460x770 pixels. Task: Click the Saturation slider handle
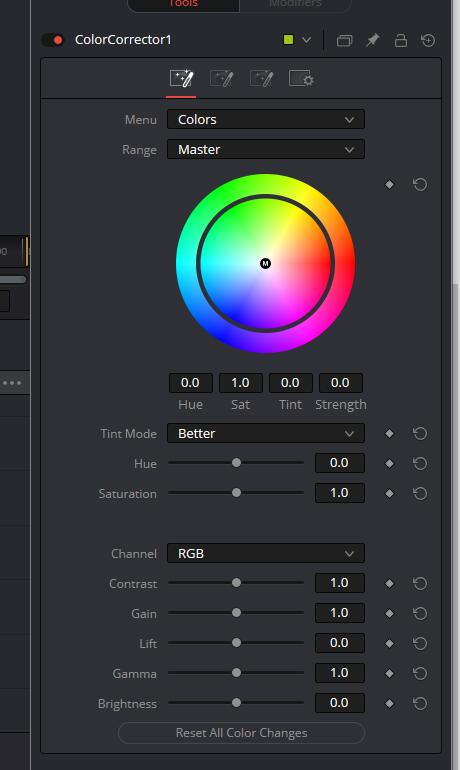tap(236, 493)
